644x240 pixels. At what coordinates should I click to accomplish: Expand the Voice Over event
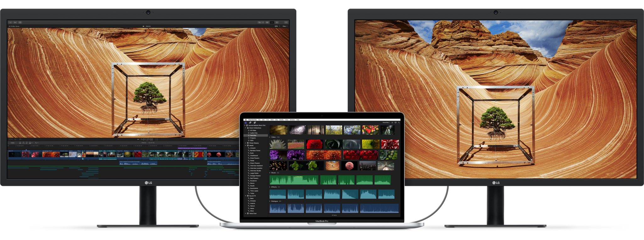point(246,213)
